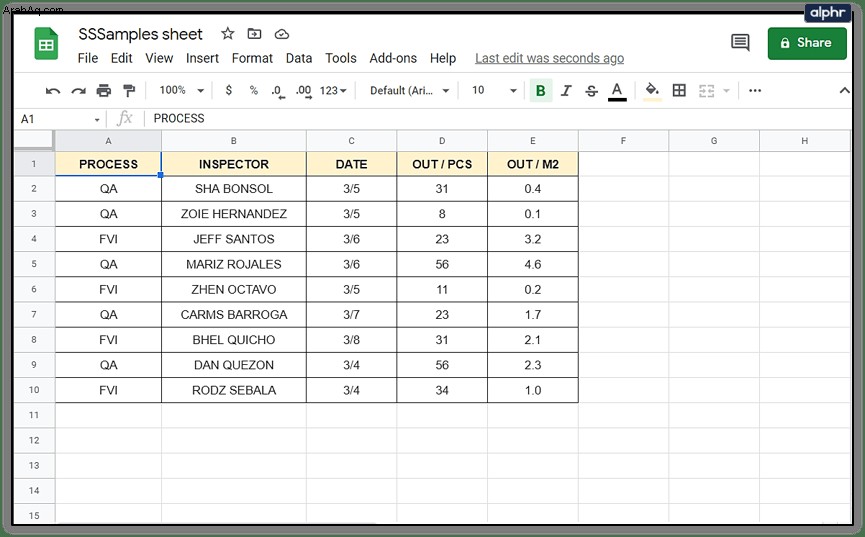The height and width of the screenshot is (537, 865).
Task: Expand the name box A1 dropdown
Action: pyautogui.click(x=97, y=119)
